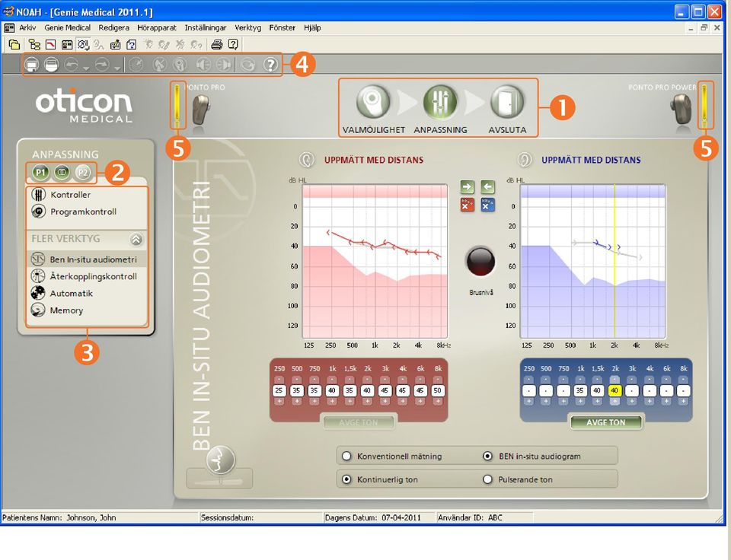Select Pulserande ton radio button
The image size is (731, 560).
pyautogui.click(x=487, y=479)
